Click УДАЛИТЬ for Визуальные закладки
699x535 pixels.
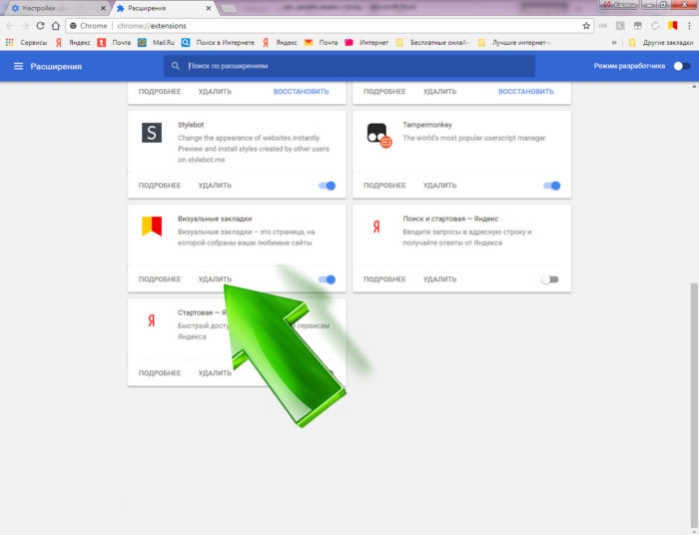pyautogui.click(x=215, y=279)
